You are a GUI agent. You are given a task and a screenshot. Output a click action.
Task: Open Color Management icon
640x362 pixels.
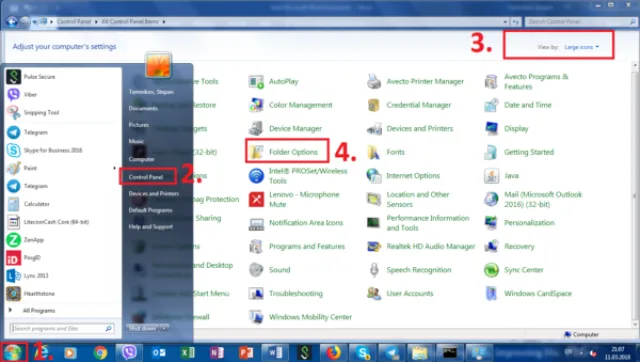256,105
